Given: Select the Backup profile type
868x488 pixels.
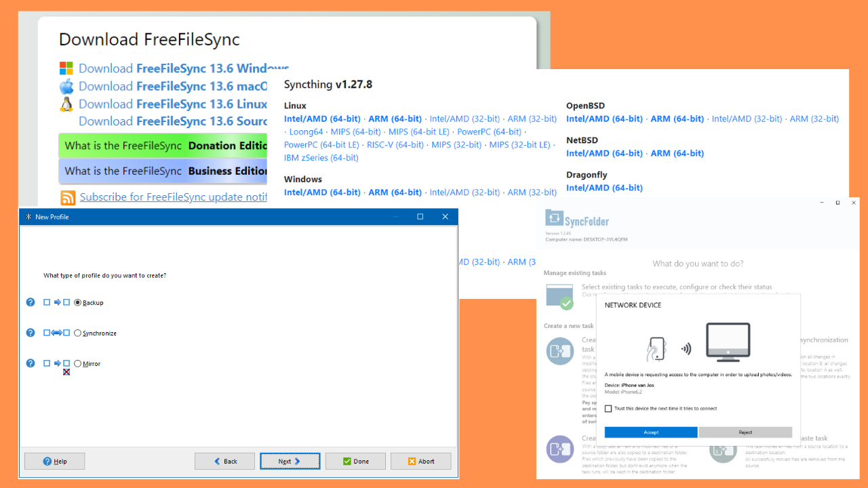Looking at the screenshot, I should (x=78, y=302).
